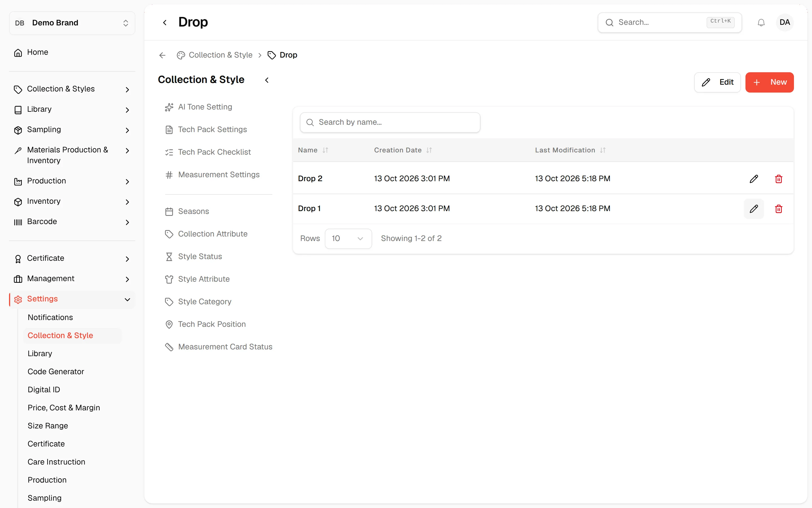
Task: Edit the Drop 1 row with pencil icon
Action: [754, 209]
